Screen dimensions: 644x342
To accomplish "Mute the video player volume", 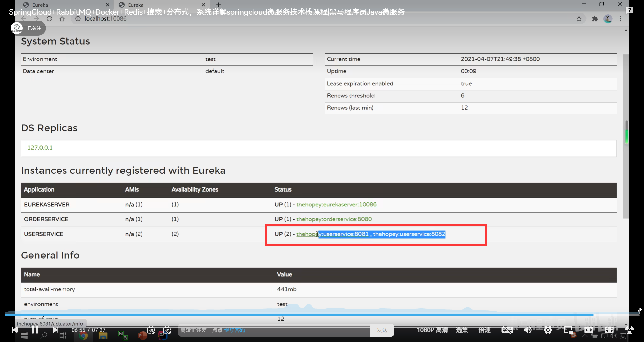I will click(528, 330).
